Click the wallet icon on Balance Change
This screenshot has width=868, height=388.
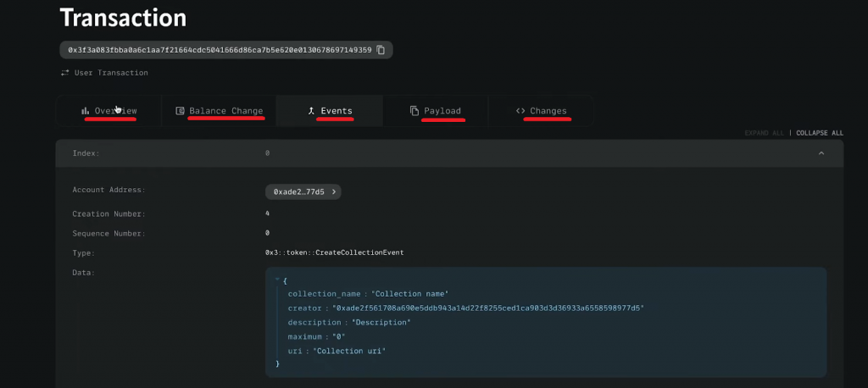coord(180,111)
